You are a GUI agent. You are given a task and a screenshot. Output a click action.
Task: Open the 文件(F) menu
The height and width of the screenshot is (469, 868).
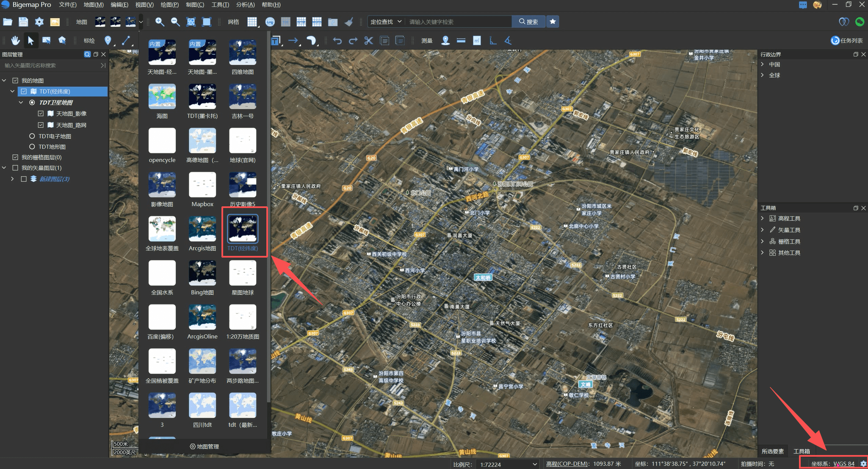(68, 5)
